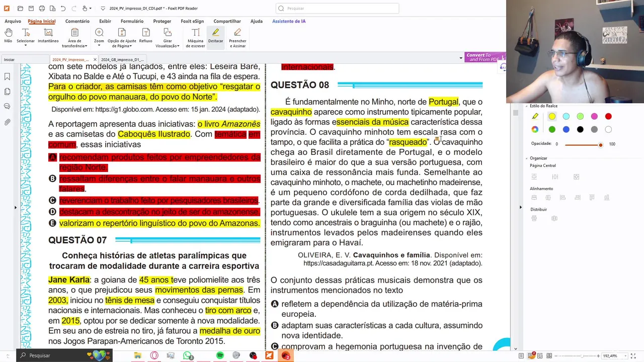Close the 2024_PV_impresso document tab
Viewport: 644px width, 362px height.
point(95,59)
